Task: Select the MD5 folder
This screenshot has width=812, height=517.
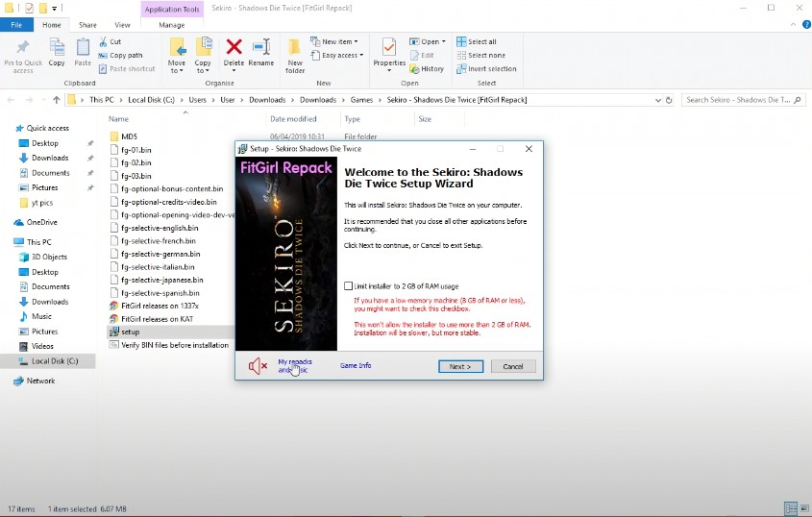Action: click(x=130, y=136)
